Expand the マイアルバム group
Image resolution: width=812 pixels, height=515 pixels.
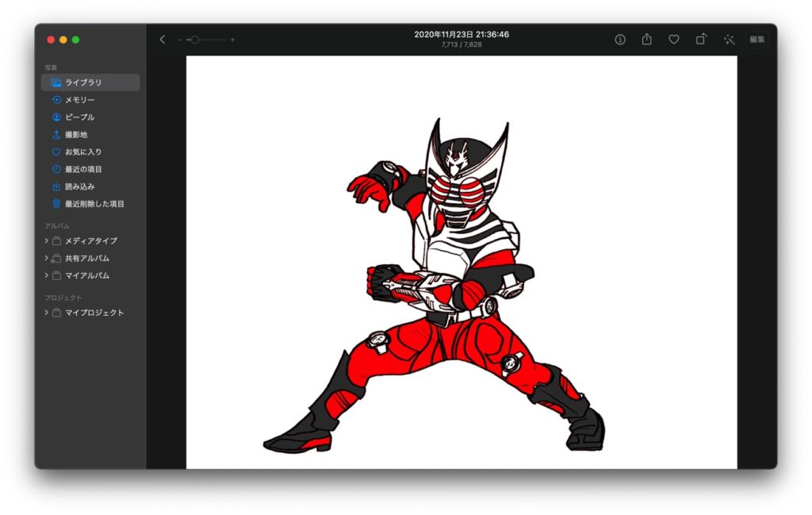(46, 275)
